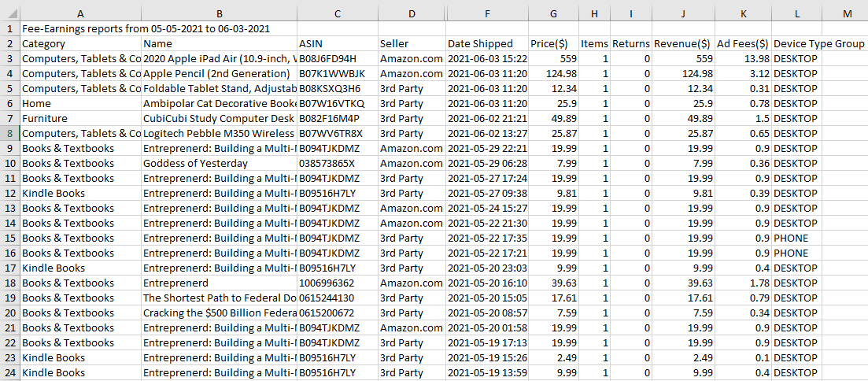Select column A header

coord(81,14)
